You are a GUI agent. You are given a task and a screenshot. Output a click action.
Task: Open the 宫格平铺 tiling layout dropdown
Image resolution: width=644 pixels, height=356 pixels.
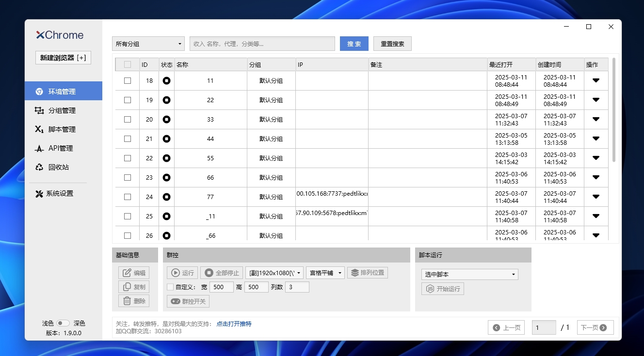[325, 272]
